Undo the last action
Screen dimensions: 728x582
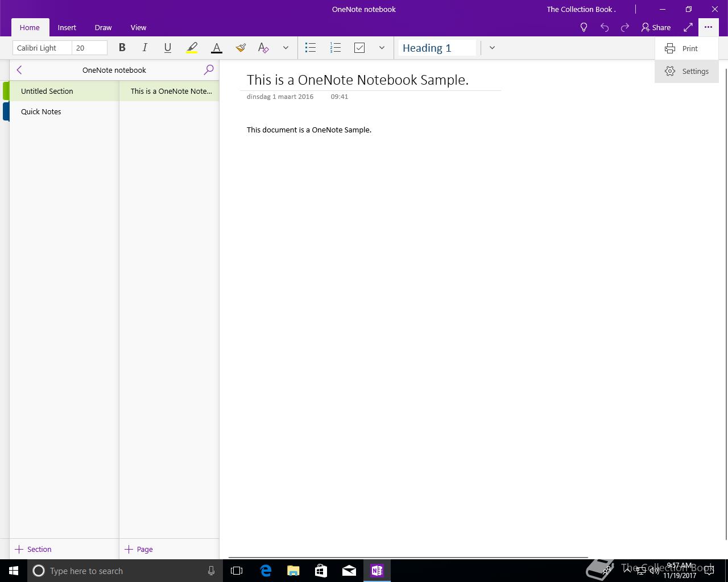pyautogui.click(x=605, y=27)
